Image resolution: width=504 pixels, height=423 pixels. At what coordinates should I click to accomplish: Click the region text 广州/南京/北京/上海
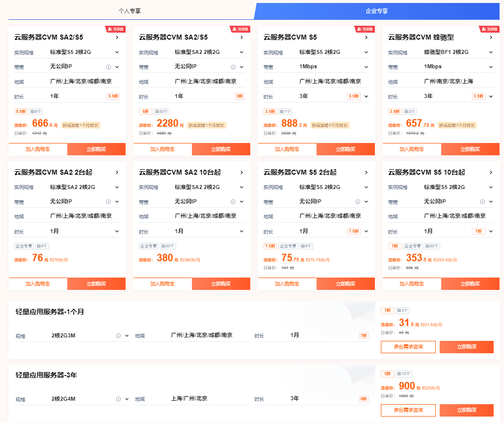pos(449,81)
